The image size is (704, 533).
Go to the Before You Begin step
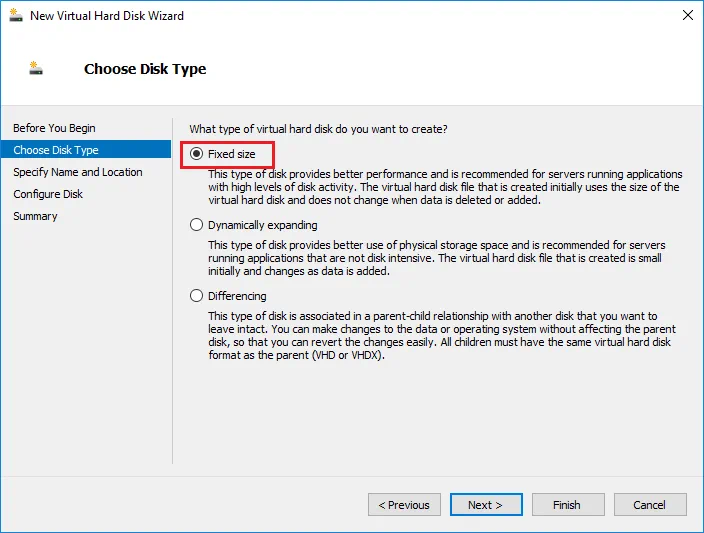pyautogui.click(x=54, y=128)
